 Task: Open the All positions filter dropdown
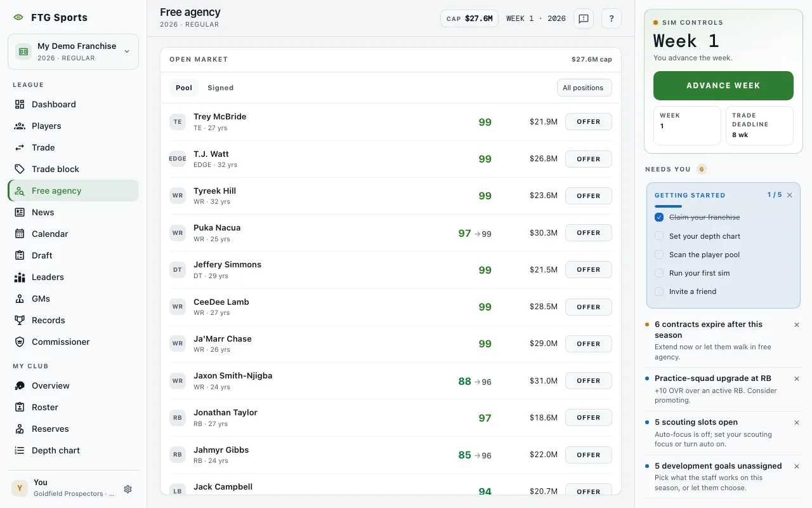pos(584,88)
